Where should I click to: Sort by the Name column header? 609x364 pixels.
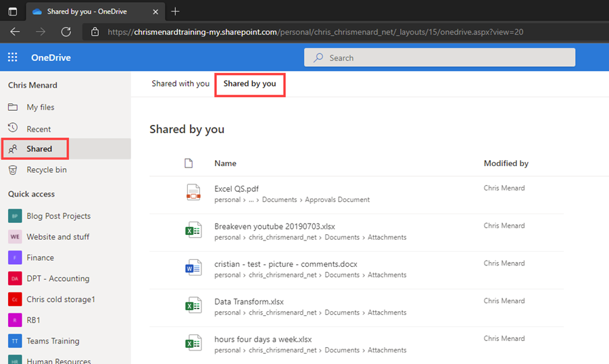tap(225, 163)
